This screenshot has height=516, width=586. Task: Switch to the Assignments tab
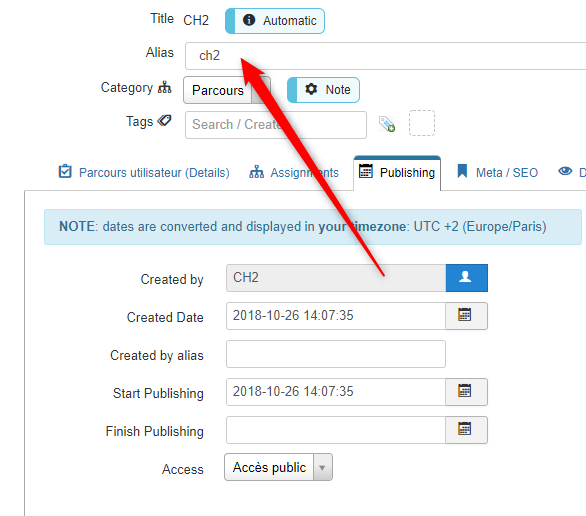(294, 172)
